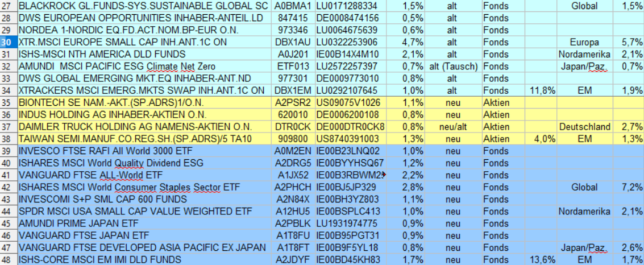Viewport: 644px width, 265px height.
Task: Click WKN cell A2PSR2
Action: click(x=293, y=103)
